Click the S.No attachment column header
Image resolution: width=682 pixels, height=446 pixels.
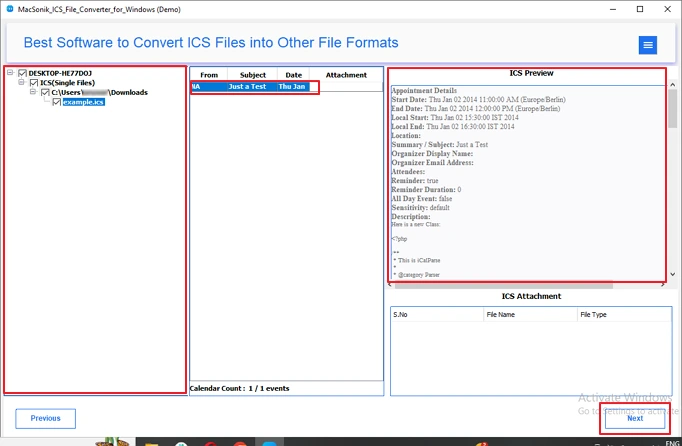437,314
